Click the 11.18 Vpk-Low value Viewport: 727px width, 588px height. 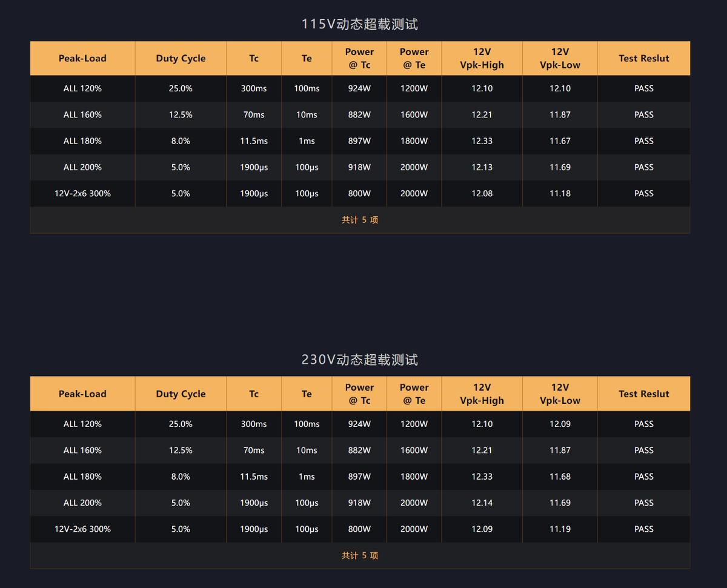click(x=560, y=194)
